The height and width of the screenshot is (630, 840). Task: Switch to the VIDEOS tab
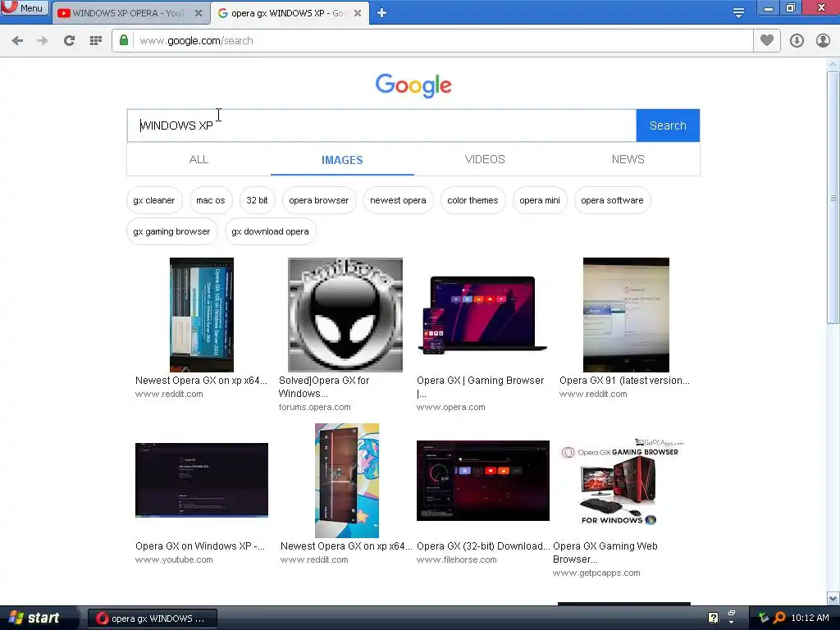point(485,160)
